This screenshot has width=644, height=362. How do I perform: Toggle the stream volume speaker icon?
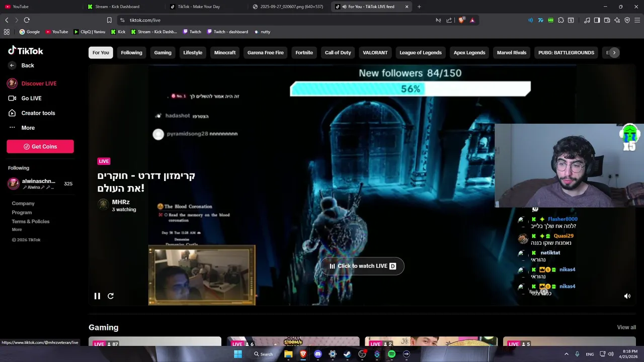point(627,296)
